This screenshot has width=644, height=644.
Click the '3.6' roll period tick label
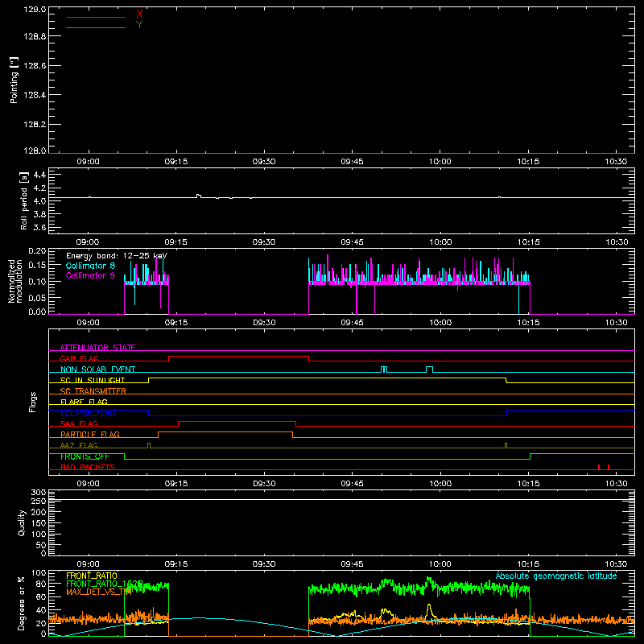point(39,227)
